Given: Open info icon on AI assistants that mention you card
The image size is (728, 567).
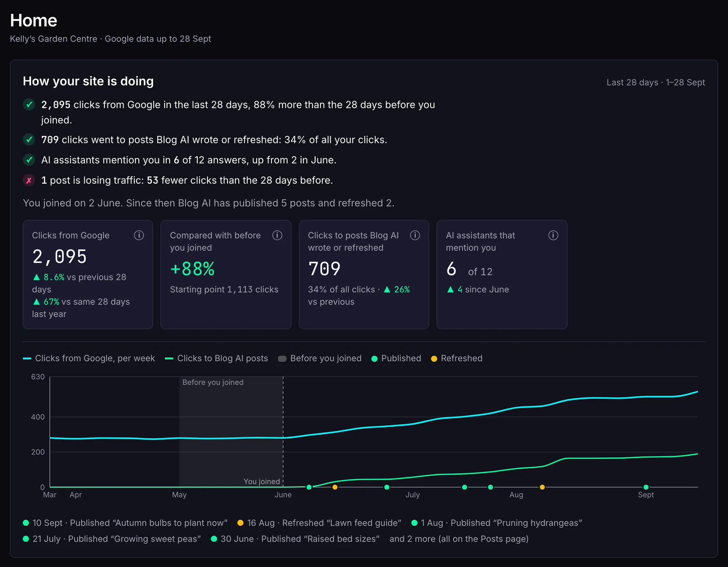Looking at the screenshot, I should 553,235.
